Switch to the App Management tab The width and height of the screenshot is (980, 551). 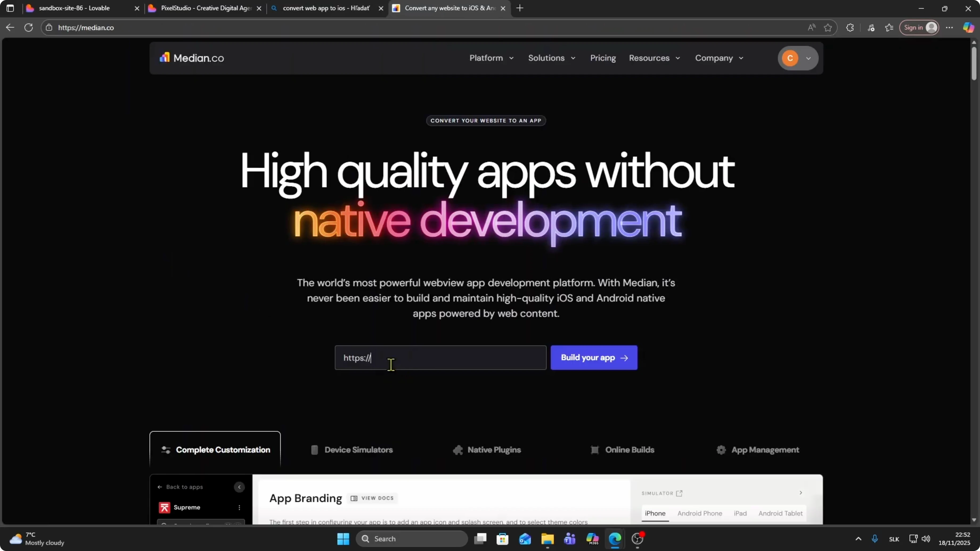[x=757, y=450]
